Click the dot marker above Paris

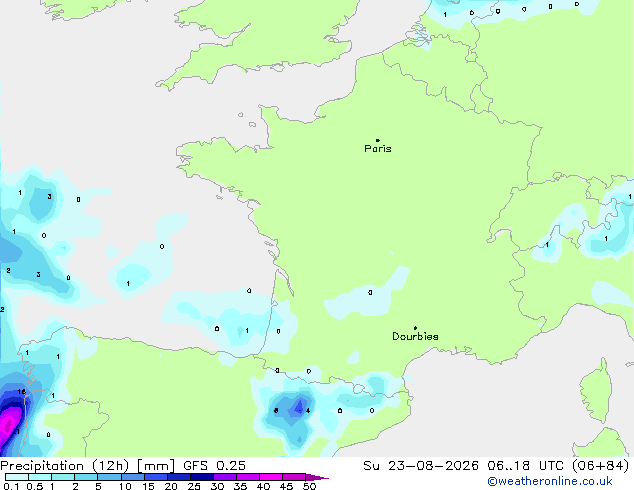[378, 140]
